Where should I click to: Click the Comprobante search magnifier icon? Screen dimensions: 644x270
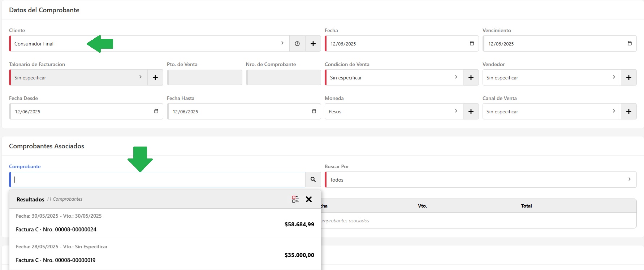click(x=313, y=179)
